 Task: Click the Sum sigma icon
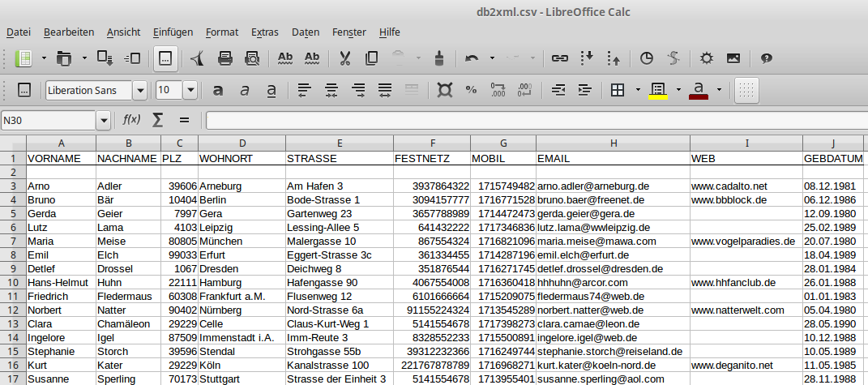tap(157, 120)
